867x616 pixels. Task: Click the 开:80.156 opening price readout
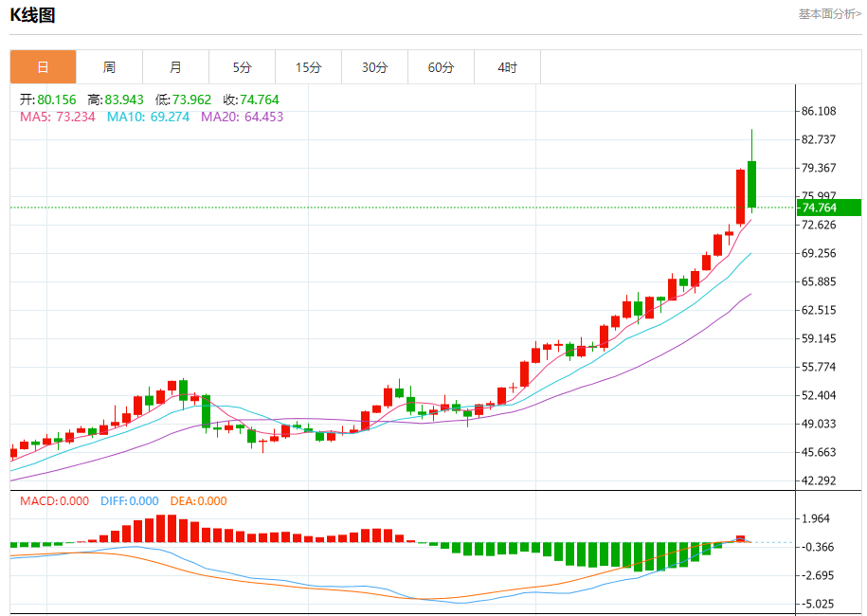coord(47,100)
